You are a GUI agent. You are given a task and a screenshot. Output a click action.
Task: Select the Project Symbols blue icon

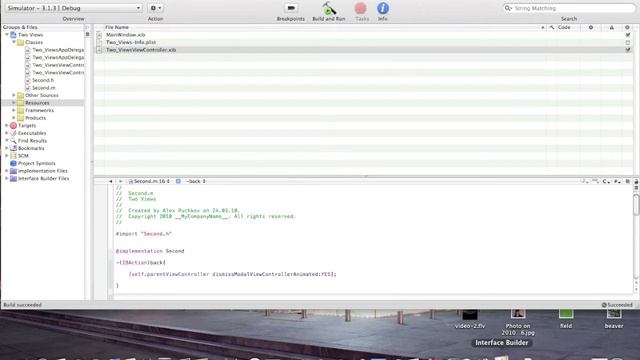coord(13,163)
